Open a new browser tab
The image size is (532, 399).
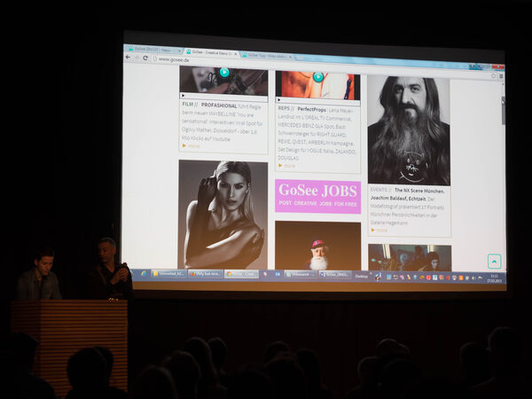tap(300, 58)
